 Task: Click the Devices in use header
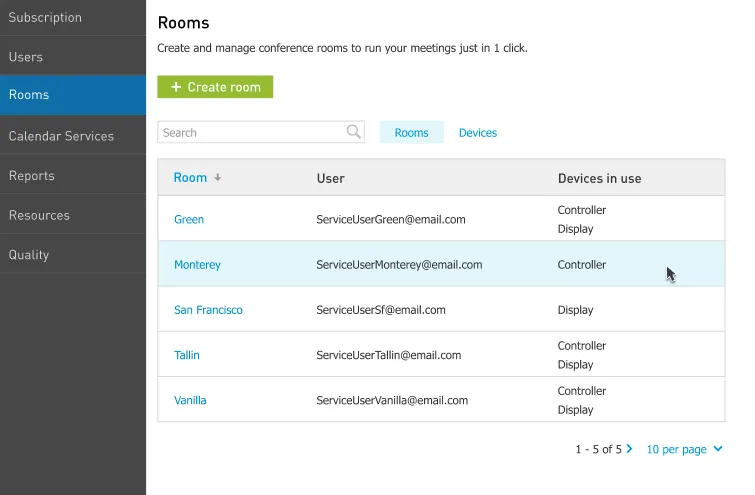(599, 178)
